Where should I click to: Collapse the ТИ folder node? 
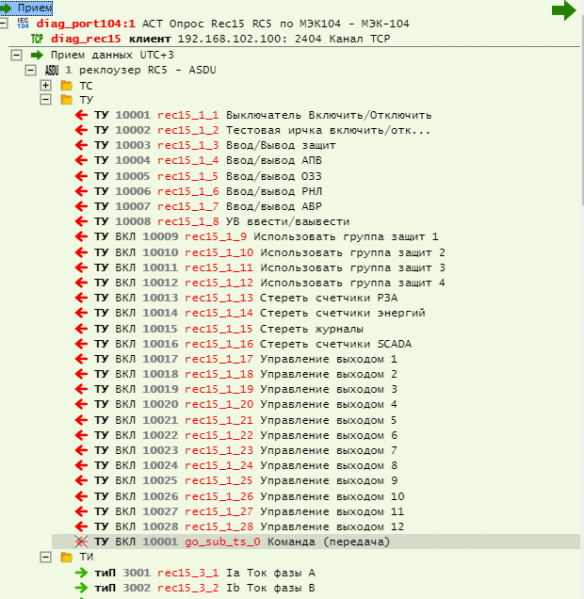click(45, 557)
